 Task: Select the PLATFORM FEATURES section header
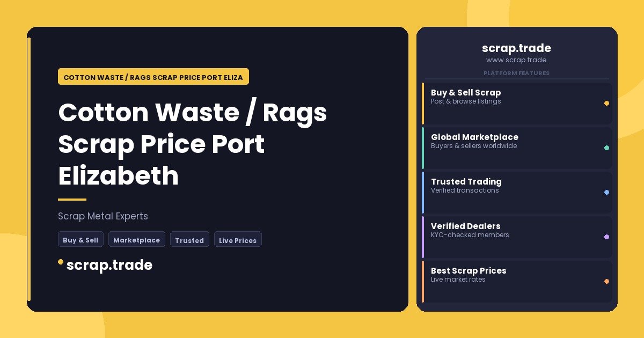point(516,73)
